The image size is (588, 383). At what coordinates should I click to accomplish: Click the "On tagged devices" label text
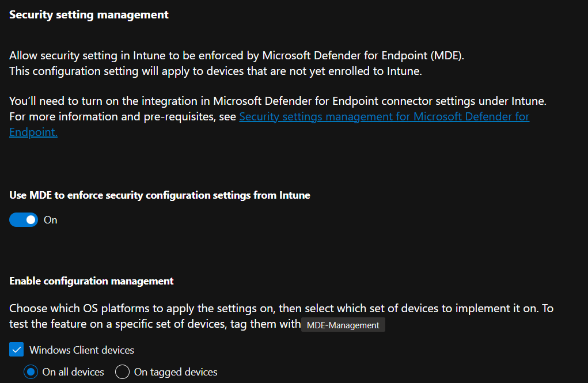176,371
